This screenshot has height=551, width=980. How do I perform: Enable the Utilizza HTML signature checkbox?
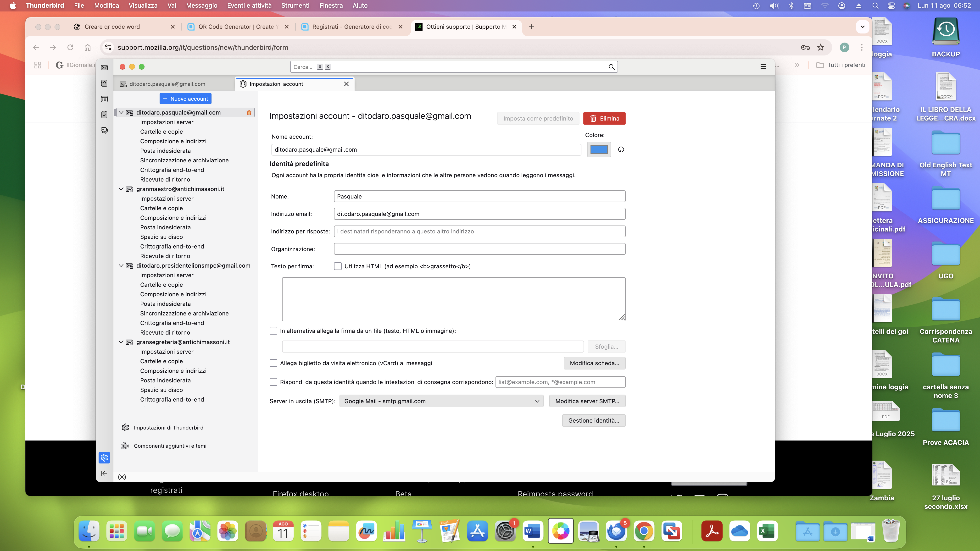pos(338,266)
